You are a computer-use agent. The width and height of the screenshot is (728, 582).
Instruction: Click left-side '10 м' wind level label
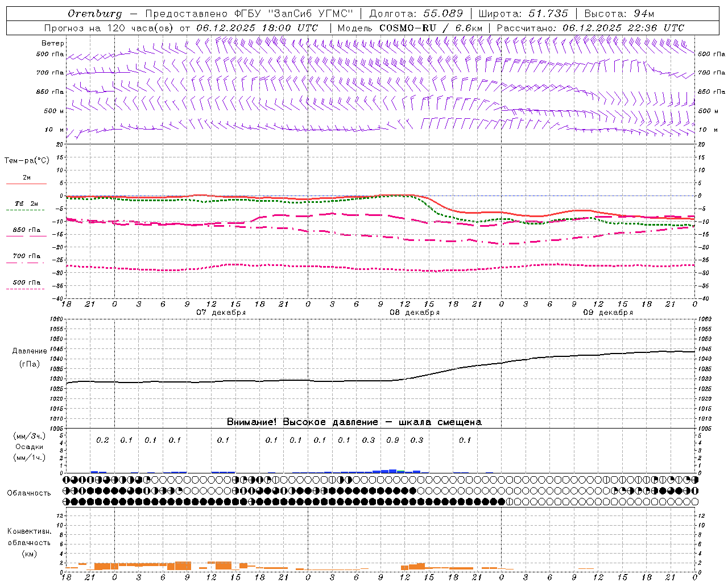click(x=55, y=130)
